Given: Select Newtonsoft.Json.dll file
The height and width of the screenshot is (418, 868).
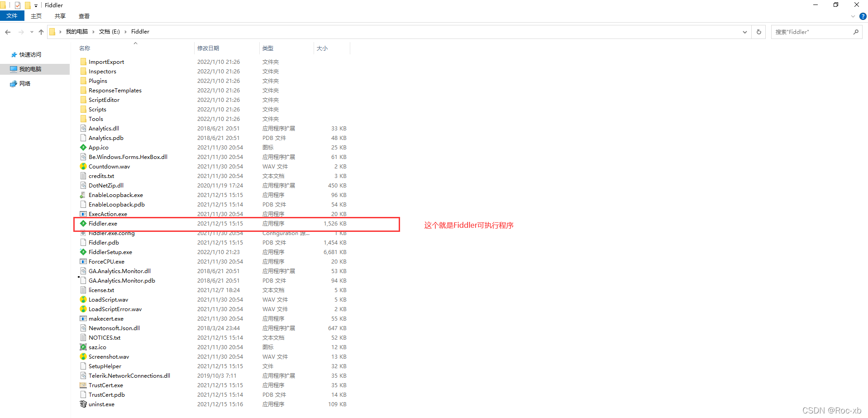Looking at the screenshot, I should click(x=114, y=328).
